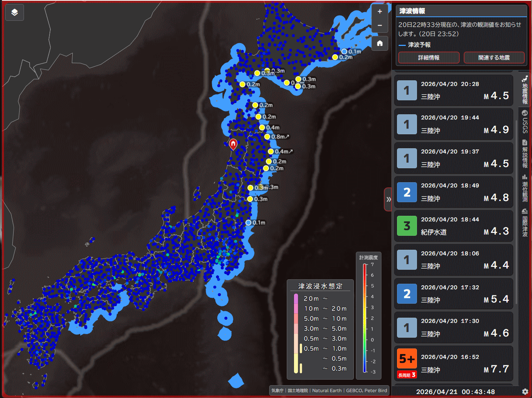Click the 詳細情報 button
The image size is (532, 398).
click(429, 58)
